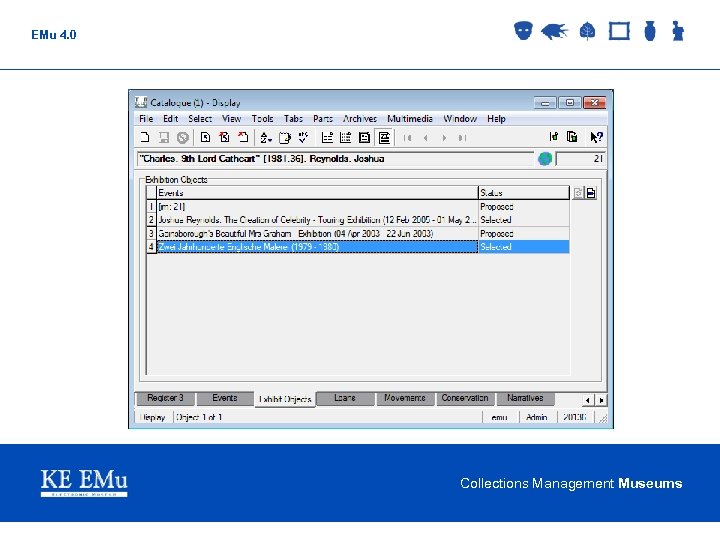Click the record summary field for Lord Cathcart
Screen dimensions: 720x540
(x=335, y=159)
